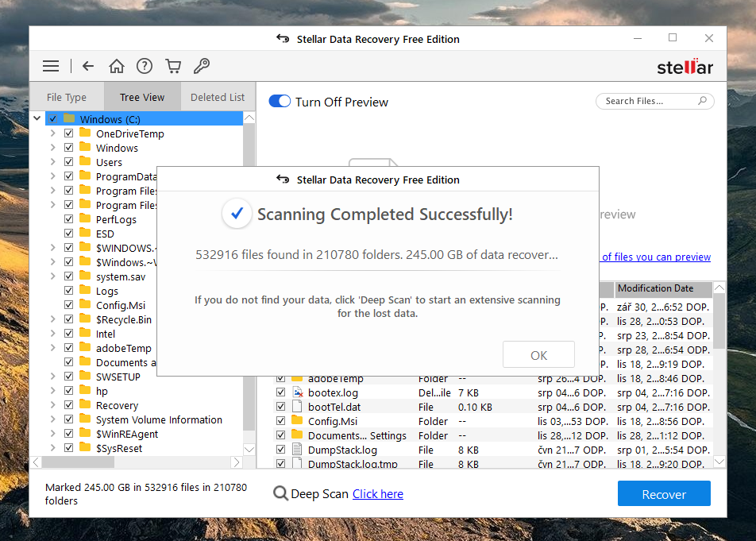Click the tree scroll-down arrow

(x=249, y=450)
